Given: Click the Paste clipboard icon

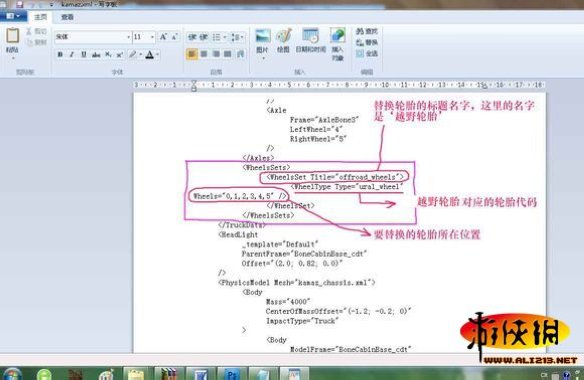Looking at the screenshot, I should click(12, 36).
